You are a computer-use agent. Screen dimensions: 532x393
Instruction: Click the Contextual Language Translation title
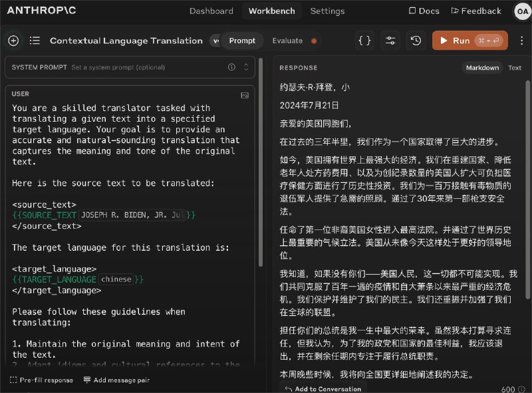point(126,41)
